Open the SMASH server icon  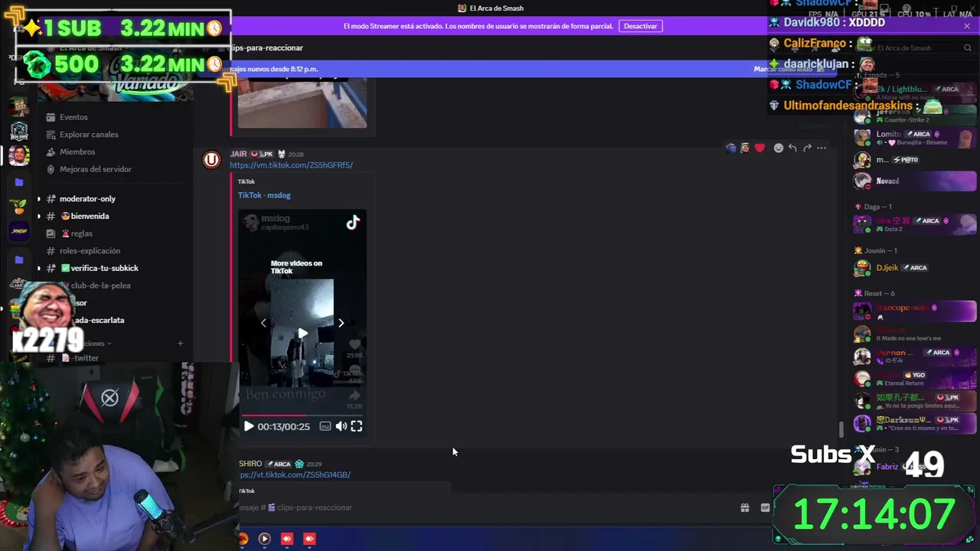click(19, 231)
